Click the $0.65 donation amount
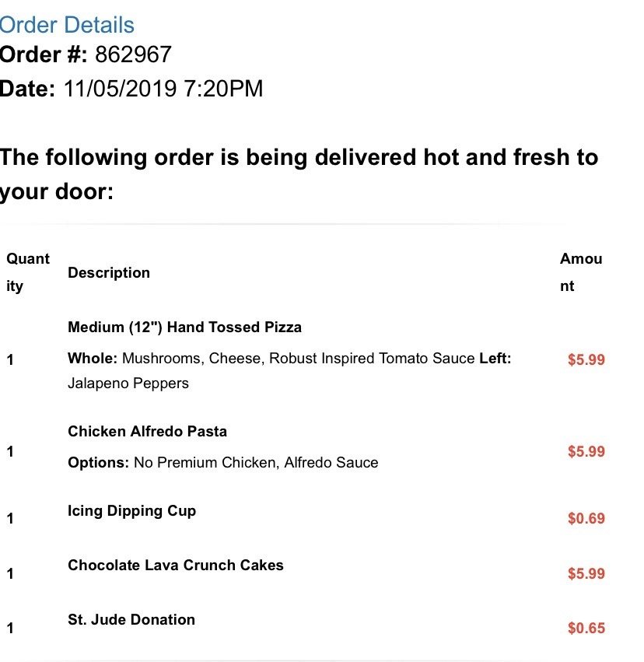The height and width of the screenshot is (662, 644). click(x=586, y=629)
